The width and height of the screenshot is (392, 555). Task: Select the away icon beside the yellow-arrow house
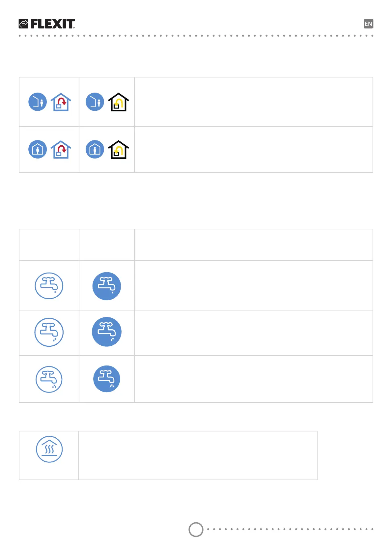[95, 102]
